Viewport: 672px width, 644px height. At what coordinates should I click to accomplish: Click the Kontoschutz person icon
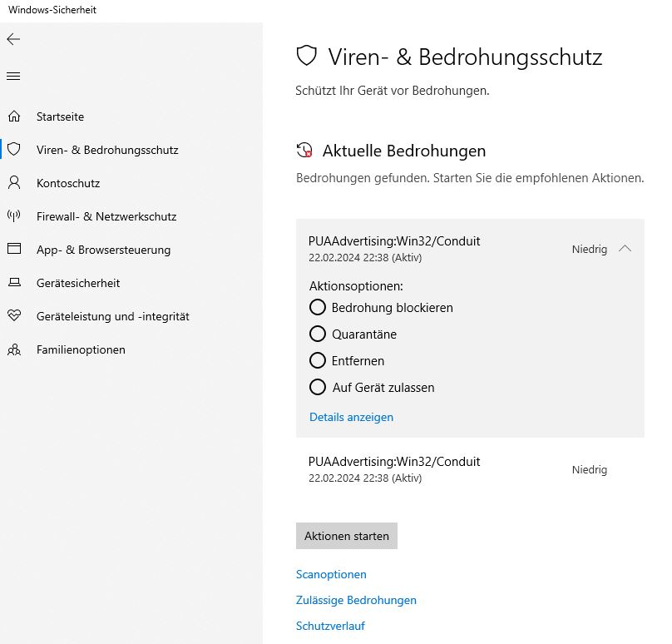(x=14, y=183)
